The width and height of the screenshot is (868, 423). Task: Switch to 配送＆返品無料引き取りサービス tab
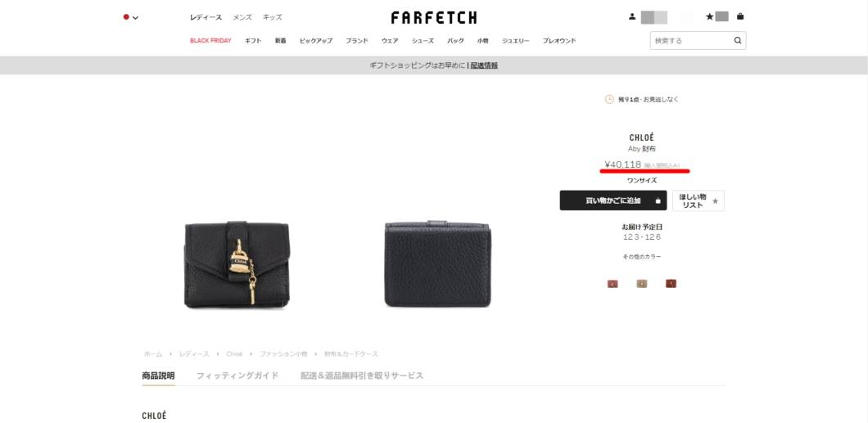tap(362, 376)
